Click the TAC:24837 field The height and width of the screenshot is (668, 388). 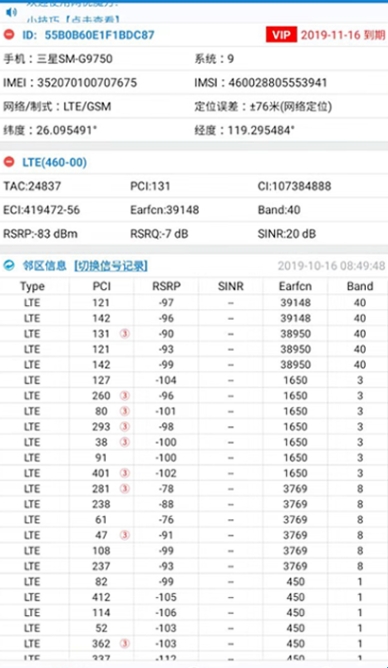(32, 186)
